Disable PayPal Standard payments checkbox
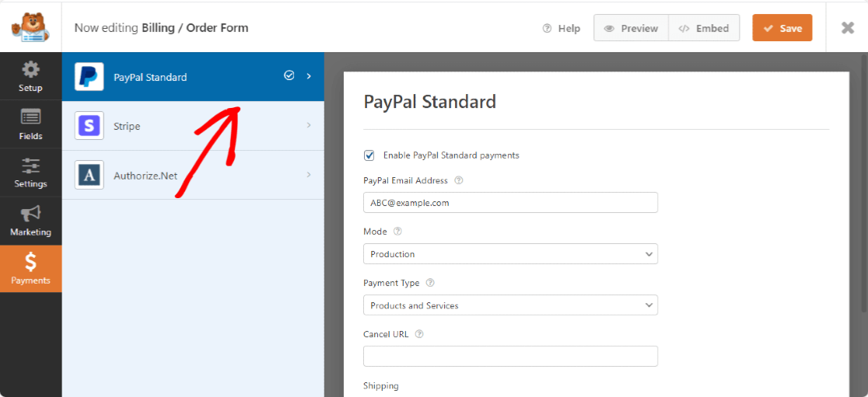 coord(369,155)
